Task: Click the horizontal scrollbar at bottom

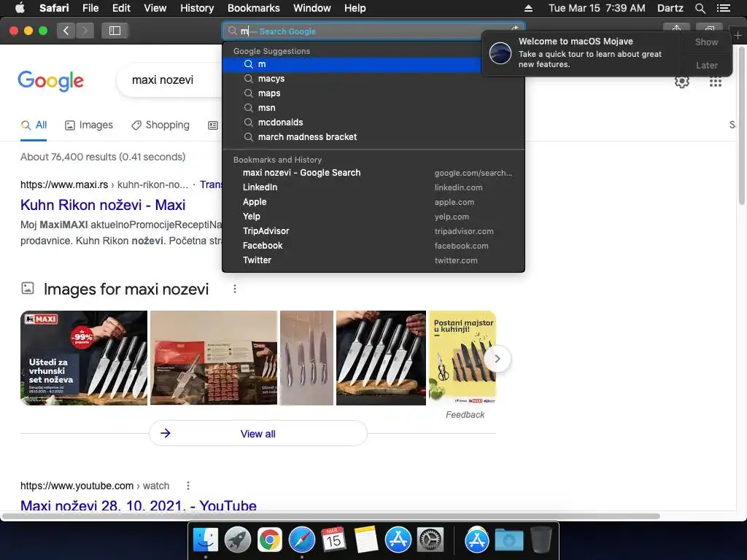Action: pos(332,516)
